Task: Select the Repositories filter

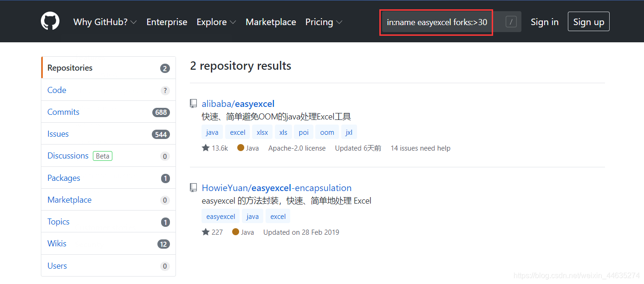Action: tap(108, 68)
